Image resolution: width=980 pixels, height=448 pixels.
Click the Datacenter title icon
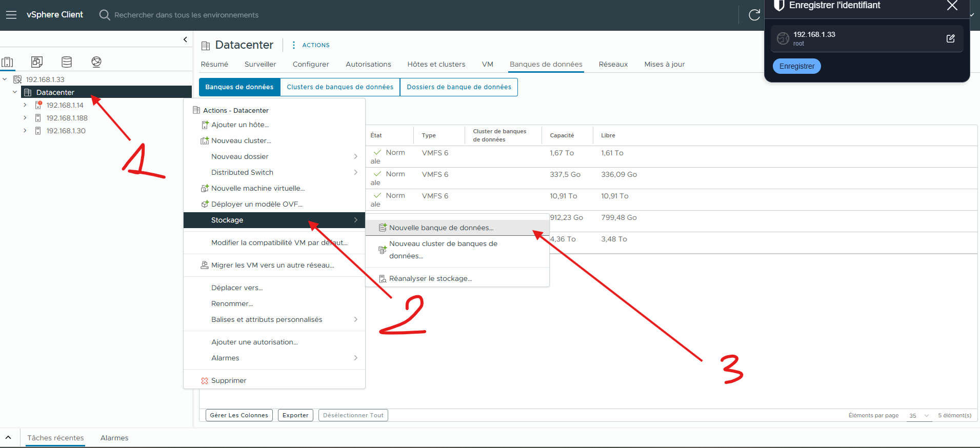pos(206,46)
